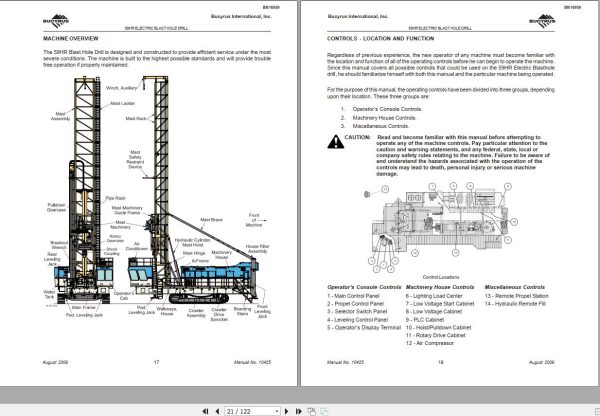Click page number '18' in the right page footer
The width and height of the screenshot is (600, 416).
(x=440, y=362)
